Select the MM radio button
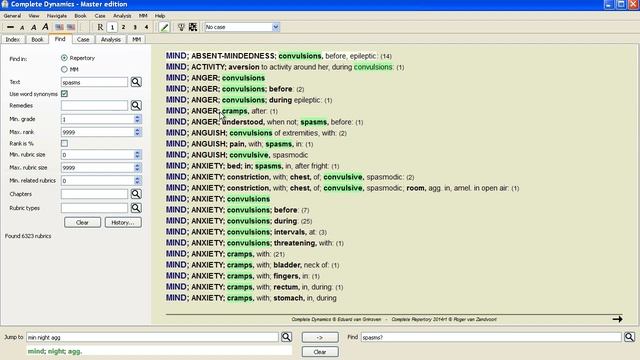The height and width of the screenshot is (360, 640). (64, 69)
